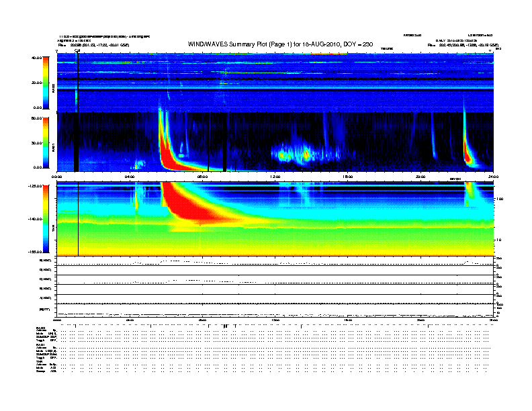Click the late-evening red burst in RAD1 panel
Viewport: 532px width, 411px height.
[468, 154]
